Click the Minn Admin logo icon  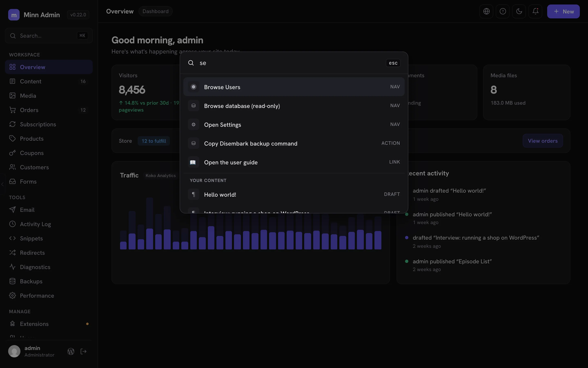(x=14, y=15)
